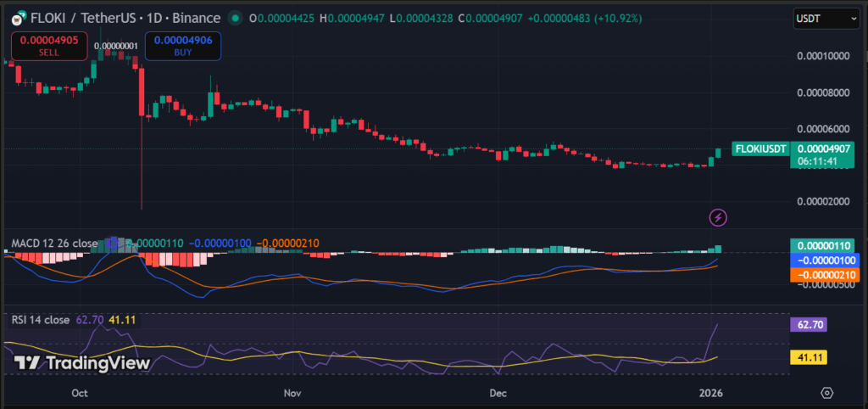Select the MACD 12 26 close indicator label
The image size is (868, 409).
[x=53, y=244]
